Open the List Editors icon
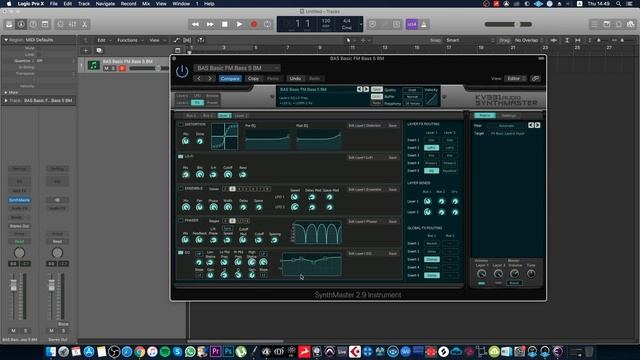This screenshot has height=360, width=640. click(595, 24)
